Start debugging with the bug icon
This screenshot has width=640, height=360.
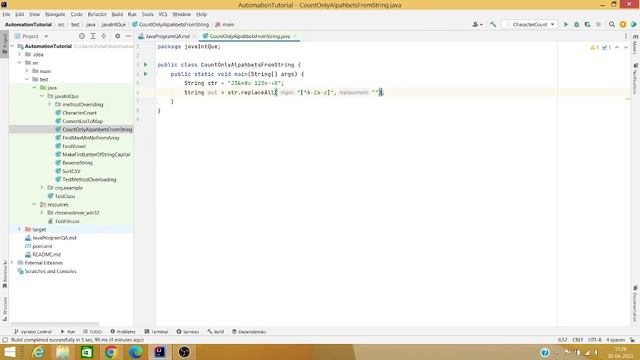click(x=577, y=24)
